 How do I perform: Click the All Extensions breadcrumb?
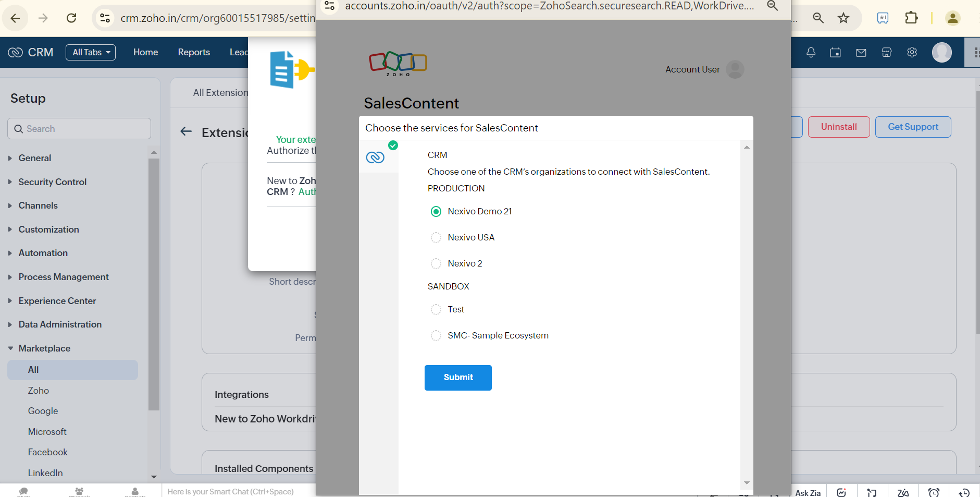coord(220,93)
